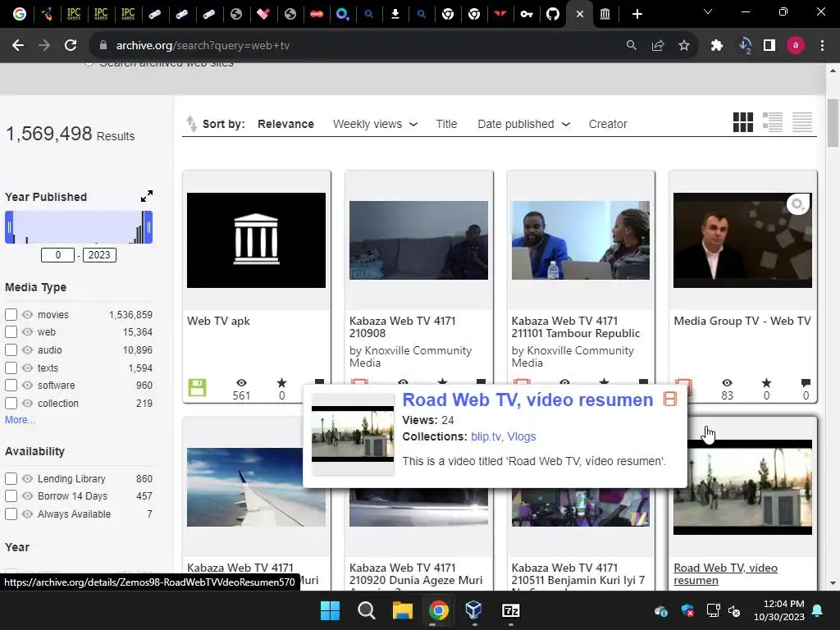Sort results by Creator
The height and width of the screenshot is (630, 840).
click(x=608, y=124)
